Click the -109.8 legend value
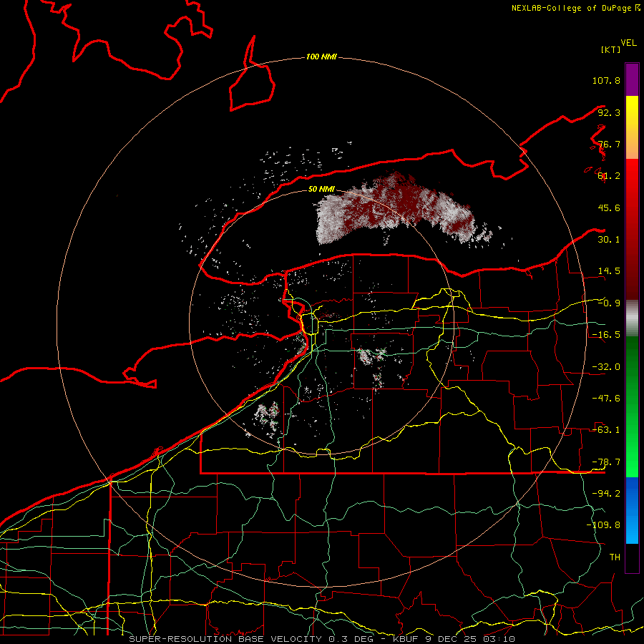This screenshot has width=644, height=644. [x=603, y=525]
